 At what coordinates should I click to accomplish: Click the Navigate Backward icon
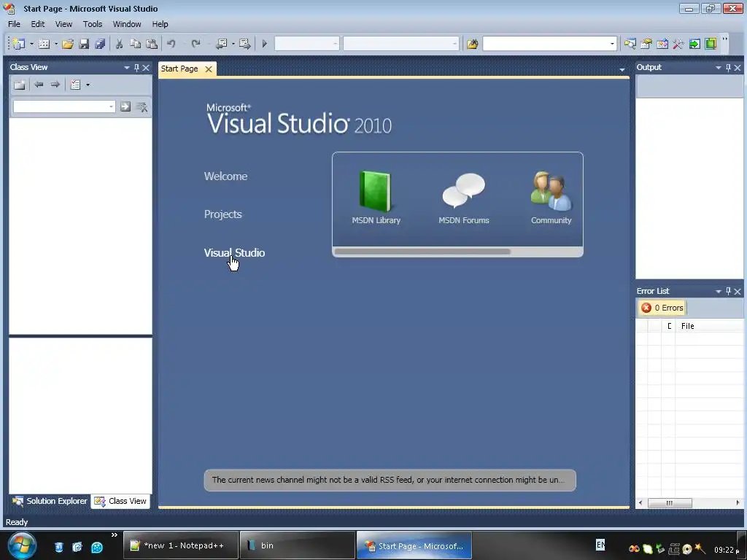(x=222, y=44)
